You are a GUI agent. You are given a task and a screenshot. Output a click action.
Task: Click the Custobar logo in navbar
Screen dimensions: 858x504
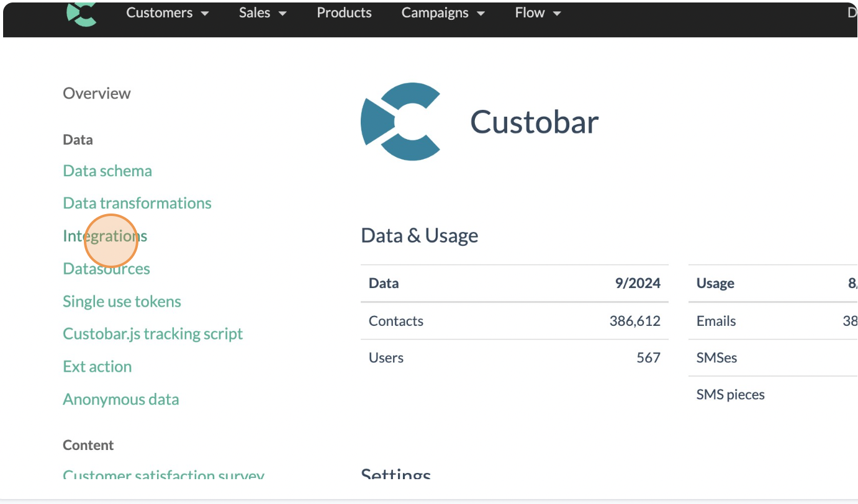pyautogui.click(x=82, y=14)
